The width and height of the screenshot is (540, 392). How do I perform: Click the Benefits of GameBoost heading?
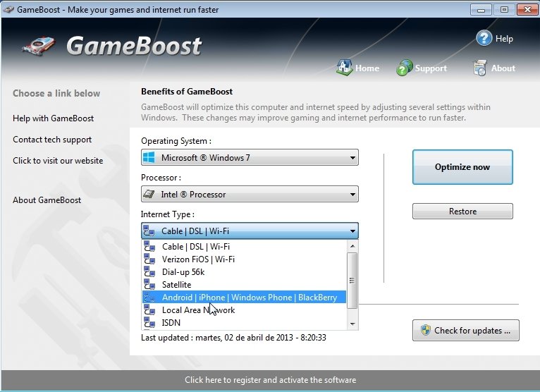pos(187,92)
